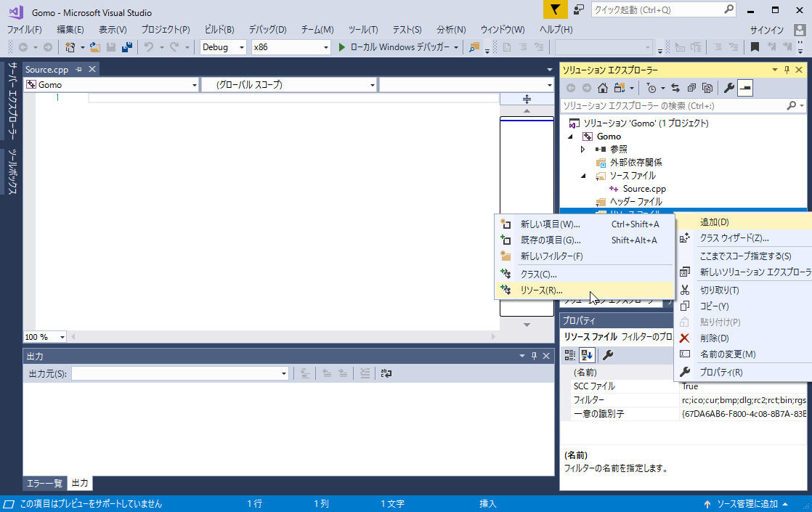Open the デバッグ(D) menu
Screen dimensions: 812x512
pyautogui.click(x=267, y=30)
